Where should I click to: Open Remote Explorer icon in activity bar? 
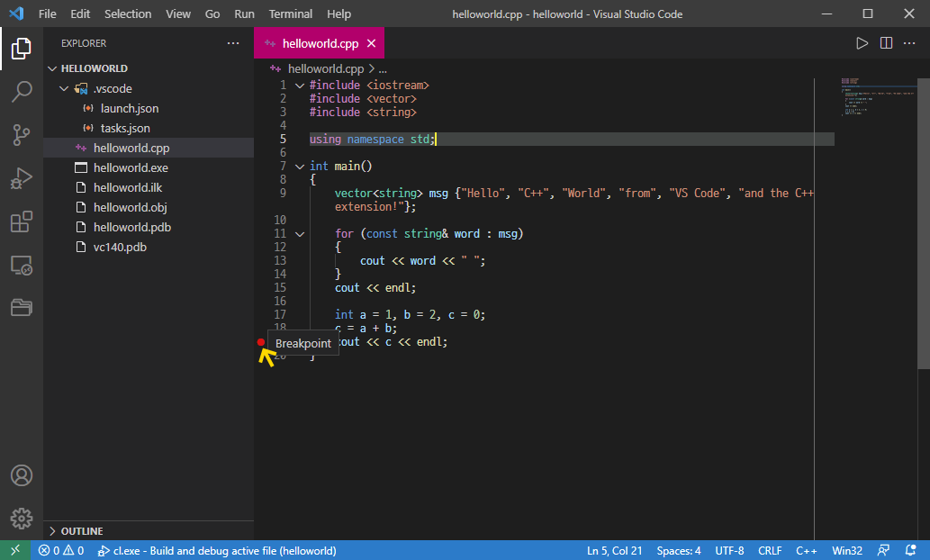(x=22, y=266)
